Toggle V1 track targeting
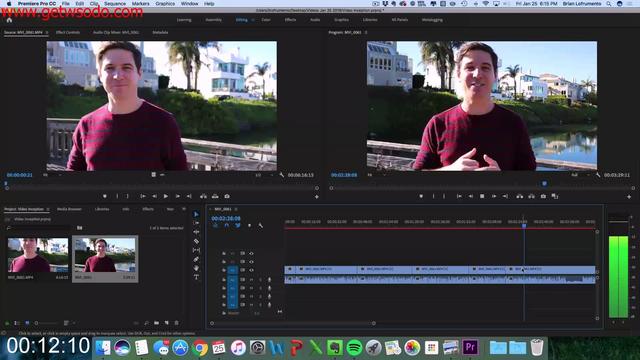 [232, 270]
